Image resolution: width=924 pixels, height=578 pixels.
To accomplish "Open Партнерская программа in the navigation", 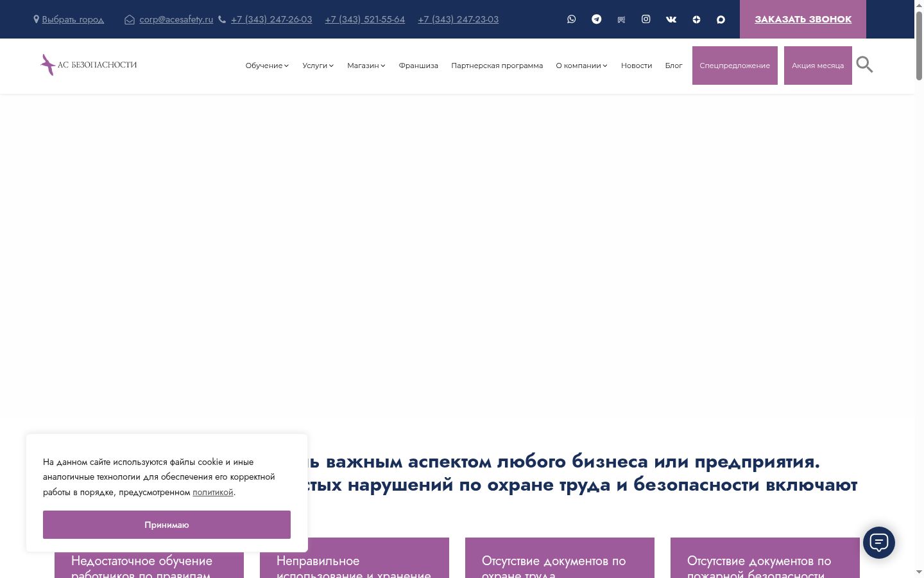I will 497,66.
